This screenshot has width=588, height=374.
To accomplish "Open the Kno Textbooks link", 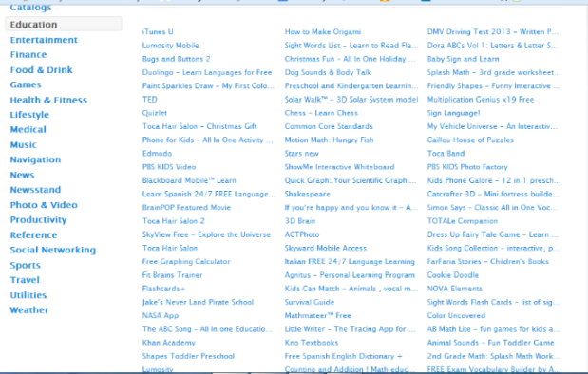I will (312, 342).
